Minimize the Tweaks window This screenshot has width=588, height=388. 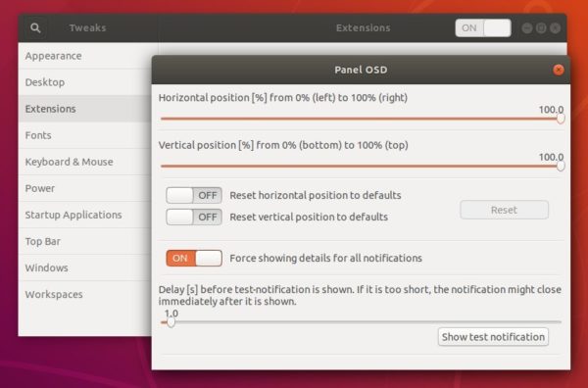point(527,28)
